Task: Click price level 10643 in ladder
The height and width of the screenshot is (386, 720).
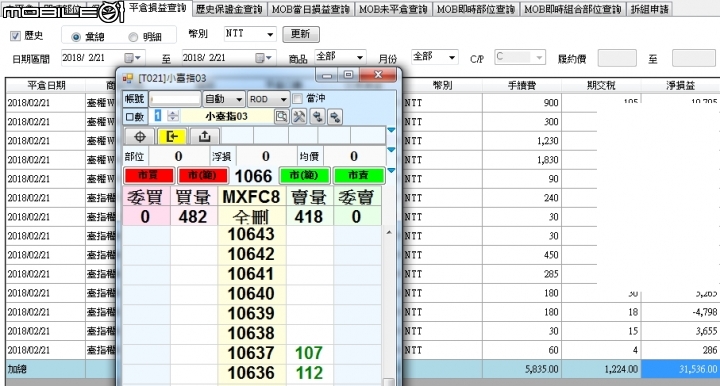Action: tap(251, 235)
